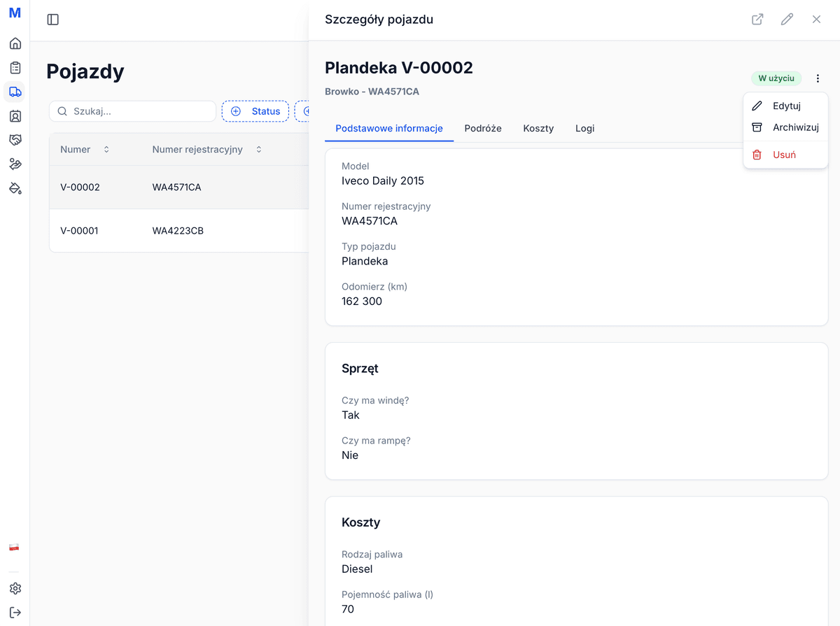
Task: Choose Archiwizuj from the context menu
Action: 785,127
